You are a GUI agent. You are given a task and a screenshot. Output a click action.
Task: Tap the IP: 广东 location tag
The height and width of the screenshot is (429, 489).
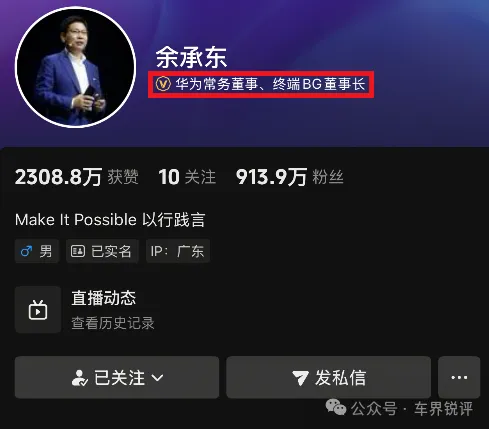pos(178,251)
